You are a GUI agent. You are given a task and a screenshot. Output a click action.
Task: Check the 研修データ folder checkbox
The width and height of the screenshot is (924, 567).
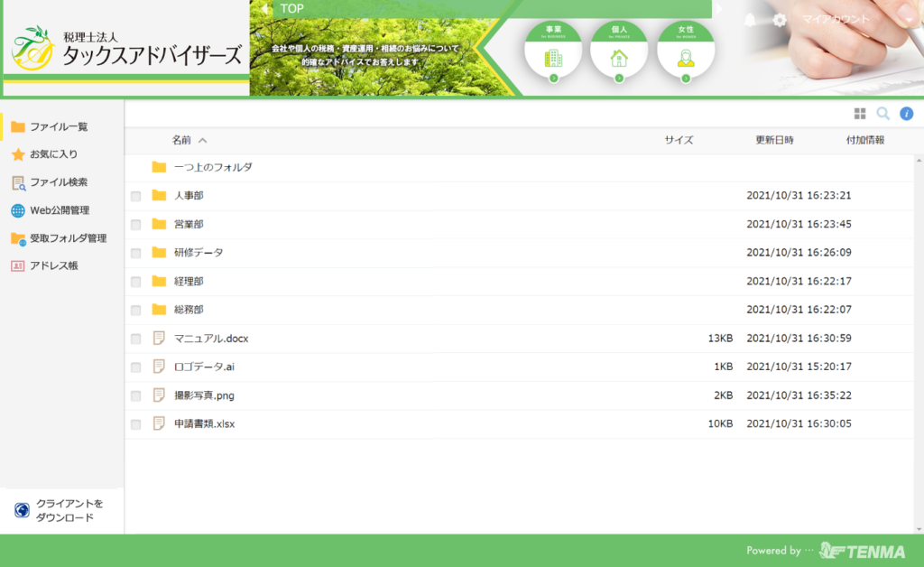pyautogui.click(x=136, y=253)
